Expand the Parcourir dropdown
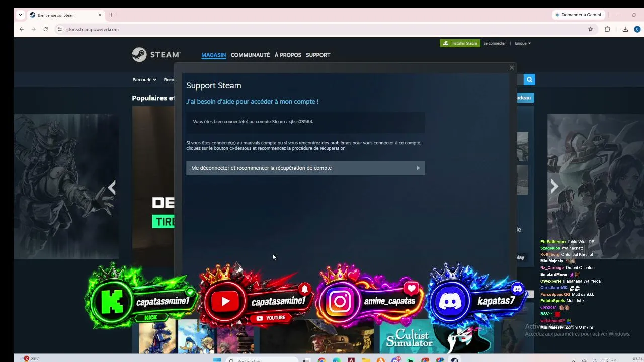 click(x=144, y=80)
